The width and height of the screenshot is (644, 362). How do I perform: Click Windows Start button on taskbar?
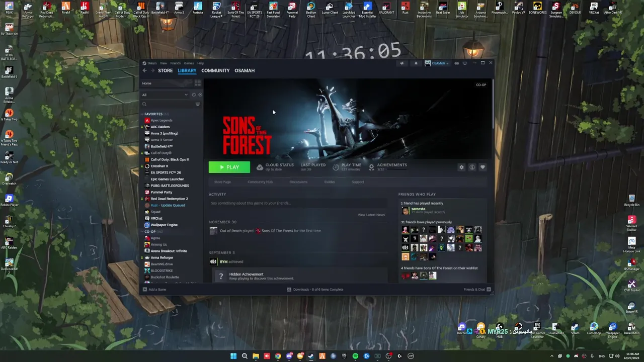pyautogui.click(x=233, y=356)
